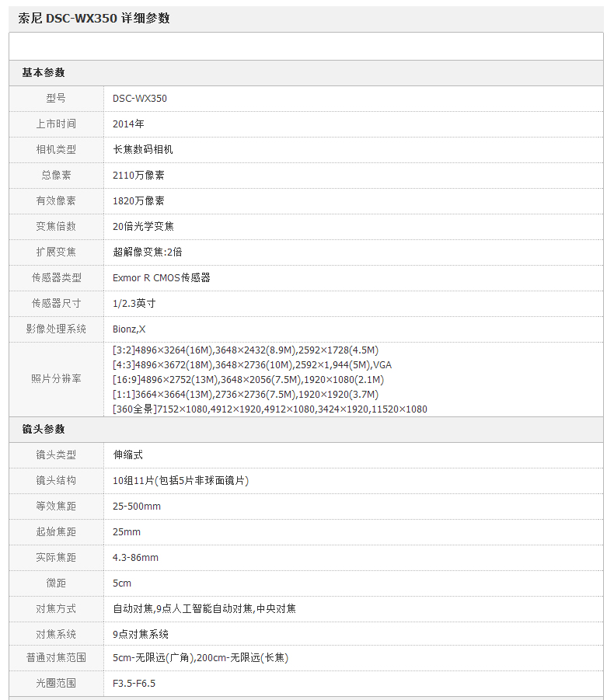Select the aperture value F3.5-F6.5

tap(134, 683)
